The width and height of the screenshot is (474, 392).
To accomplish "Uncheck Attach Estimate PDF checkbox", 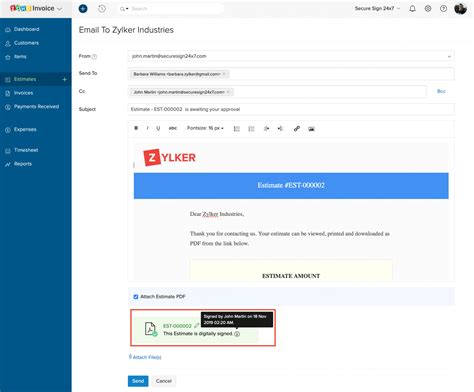I will tap(136, 297).
